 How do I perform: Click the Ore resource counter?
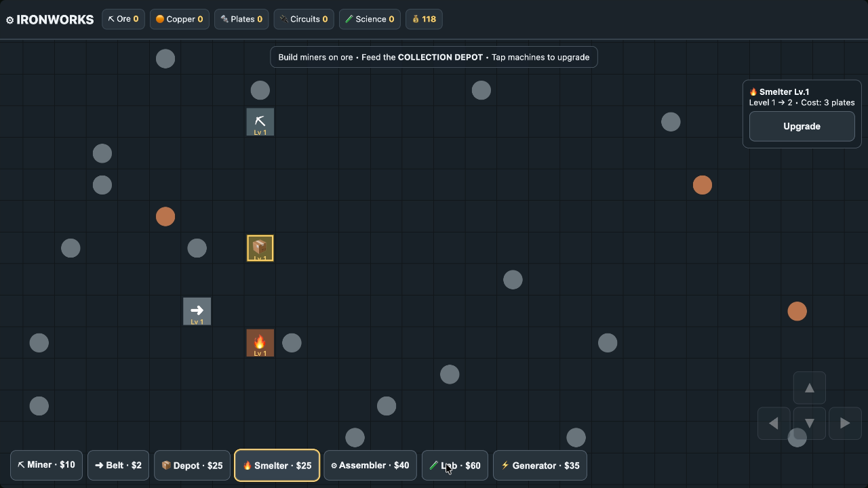[x=123, y=19]
